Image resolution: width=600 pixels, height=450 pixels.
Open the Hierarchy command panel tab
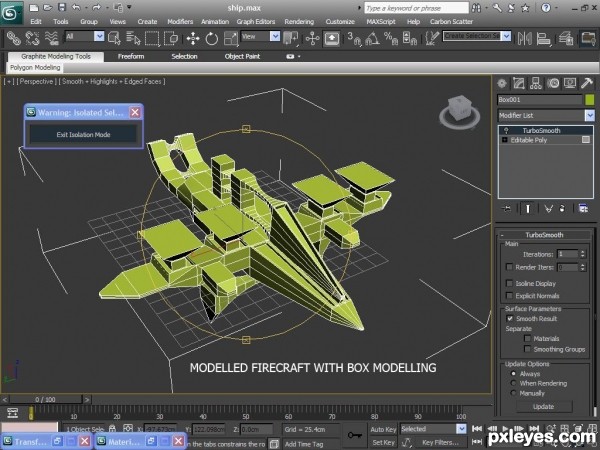coord(536,83)
